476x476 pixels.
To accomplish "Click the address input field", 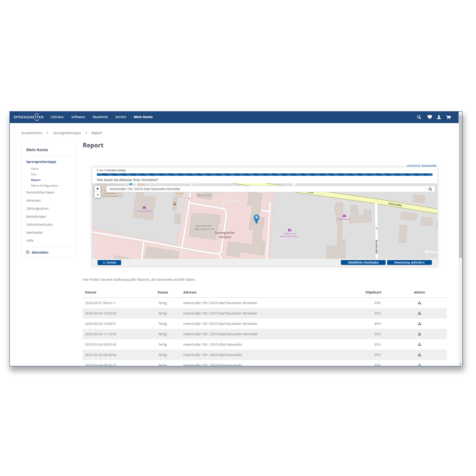I will pyautogui.click(x=266, y=189).
